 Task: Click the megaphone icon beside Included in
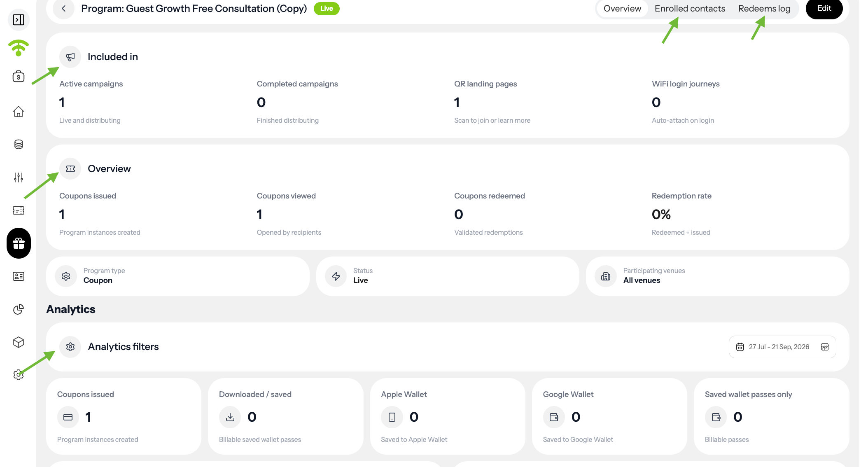point(70,57)
